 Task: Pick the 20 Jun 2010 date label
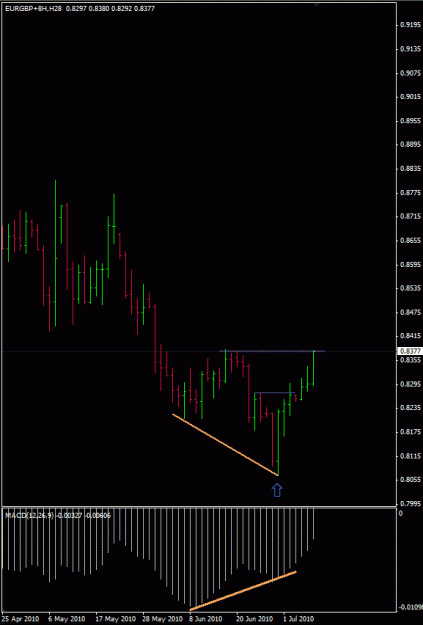point(254,619)
